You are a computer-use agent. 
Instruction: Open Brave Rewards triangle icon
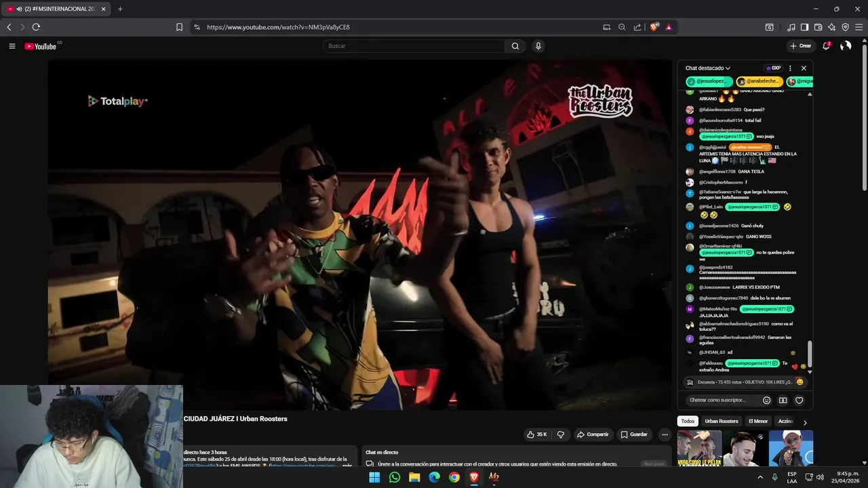click(669, 27)
